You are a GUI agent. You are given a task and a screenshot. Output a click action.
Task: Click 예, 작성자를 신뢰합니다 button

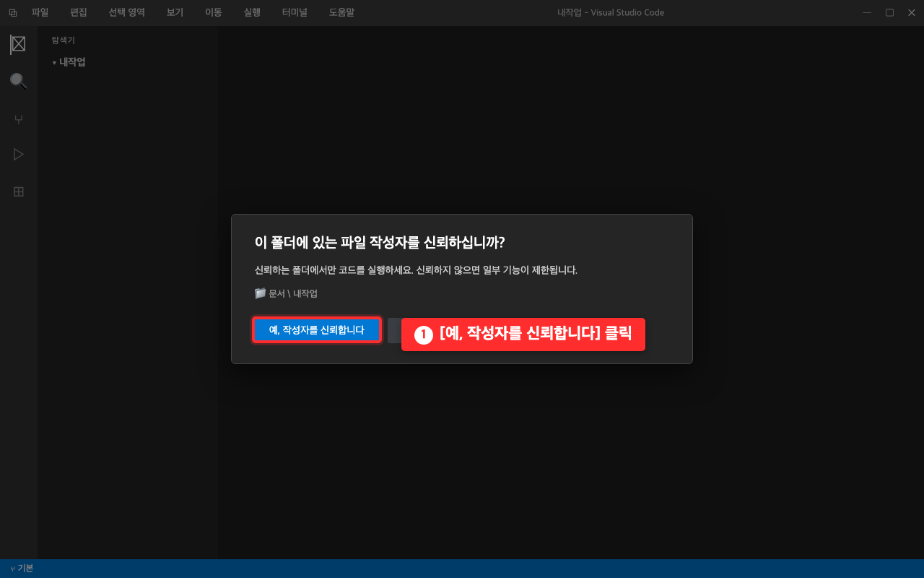pyautogui.click(x=317, y=330)
